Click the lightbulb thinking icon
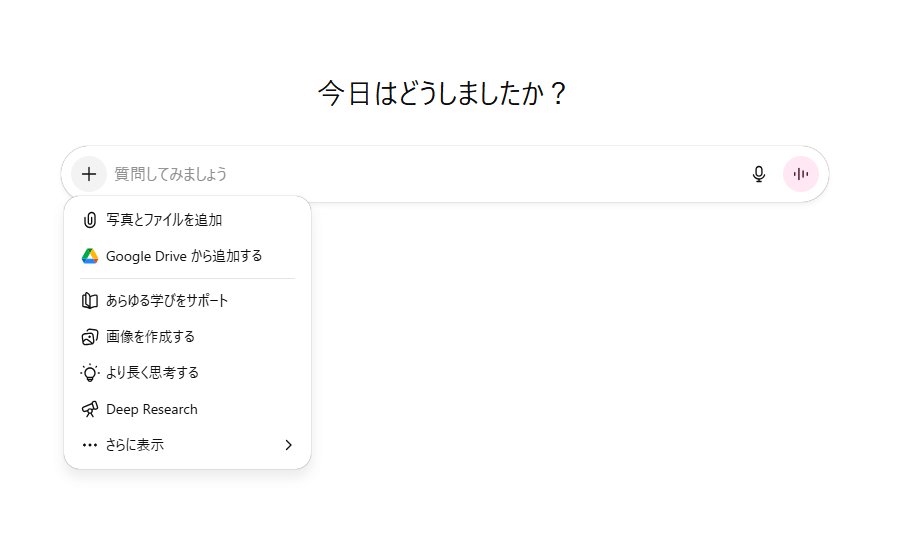903x542 pixels. pos(90,373)
